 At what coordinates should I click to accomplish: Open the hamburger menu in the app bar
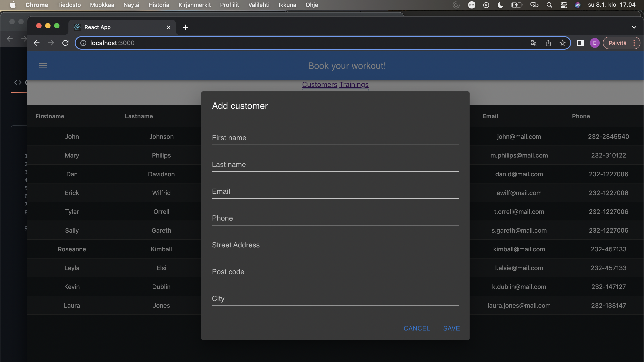coord(43,66)
